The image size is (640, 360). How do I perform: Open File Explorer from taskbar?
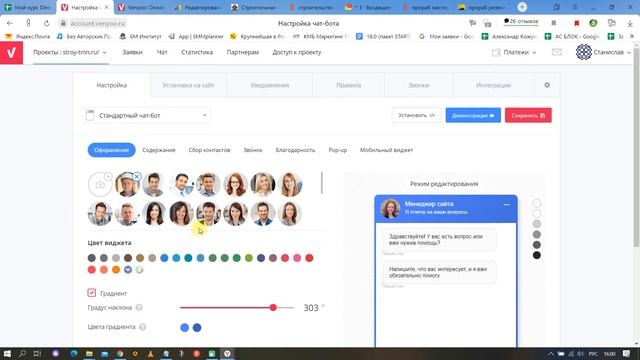pos(89,353)
